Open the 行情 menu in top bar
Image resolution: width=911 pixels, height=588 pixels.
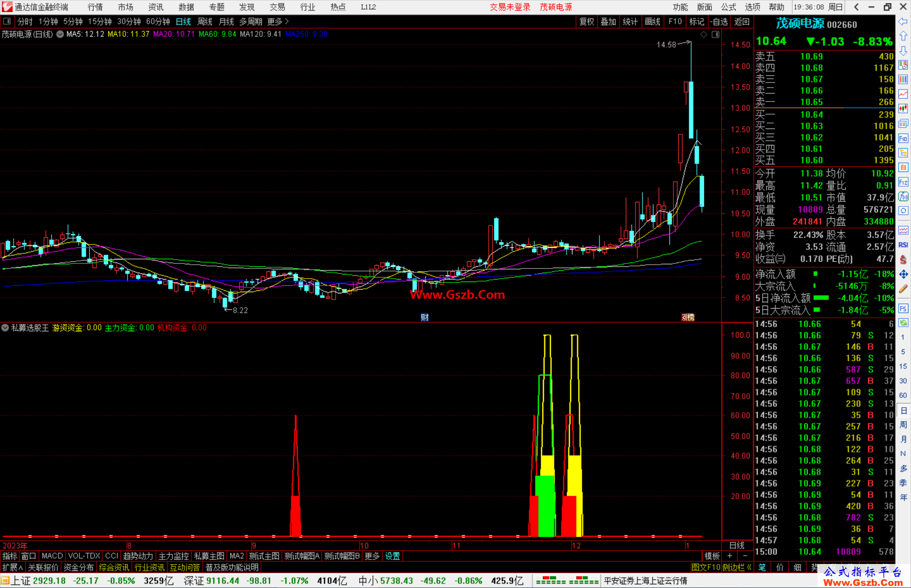click(x=95, y=7)
